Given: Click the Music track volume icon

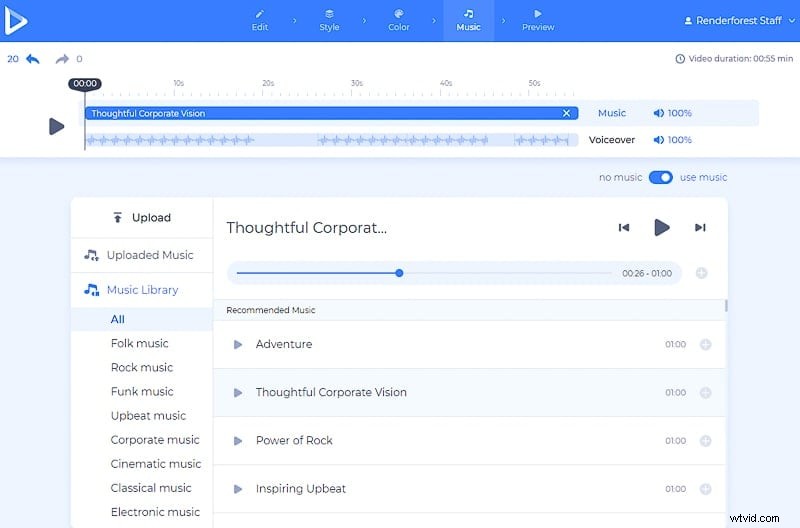Looking at the screenshot, I should pyautogui.click(x=659, y=114).
